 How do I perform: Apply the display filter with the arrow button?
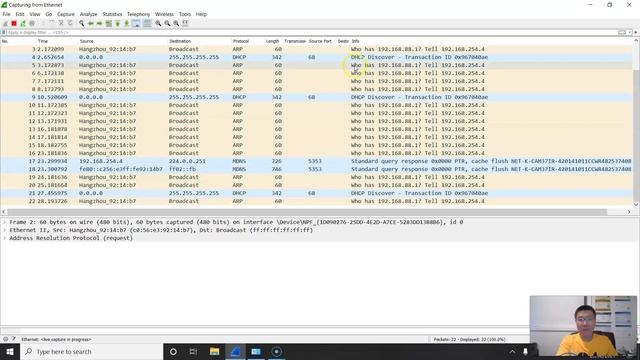point(622,32)
